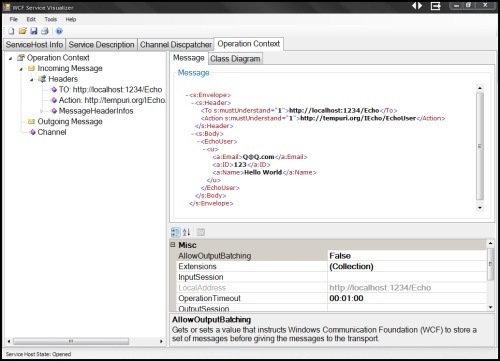Select the Outgoing Message tree node
Screen dimensions: 500x361
[x=70, y=122]
